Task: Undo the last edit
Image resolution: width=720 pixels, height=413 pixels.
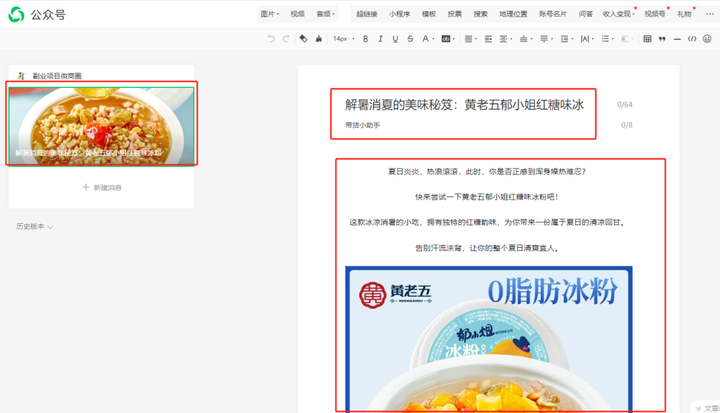Action: pos(271,39)
